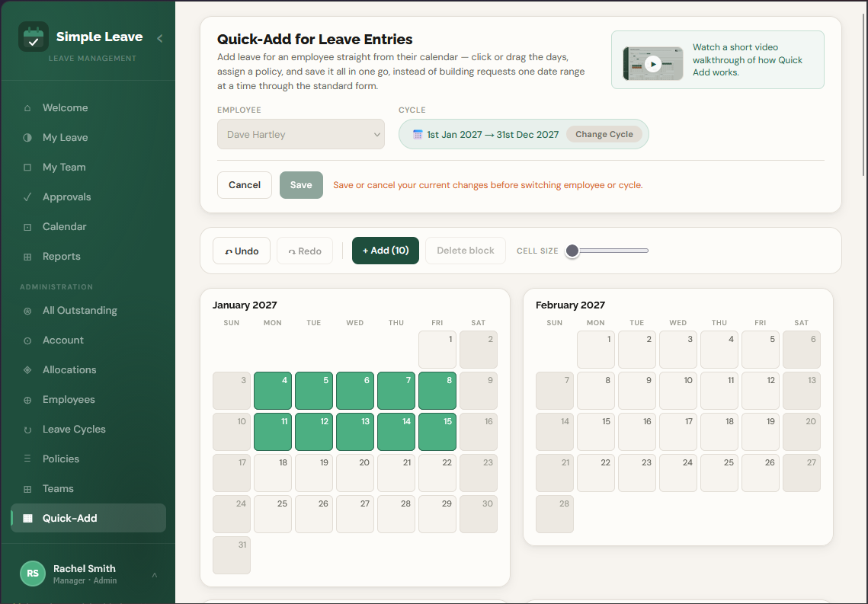The width and height of the screenshot is (868, 604).
Task: Select January 29 day cell
Action: click(437, 514)
